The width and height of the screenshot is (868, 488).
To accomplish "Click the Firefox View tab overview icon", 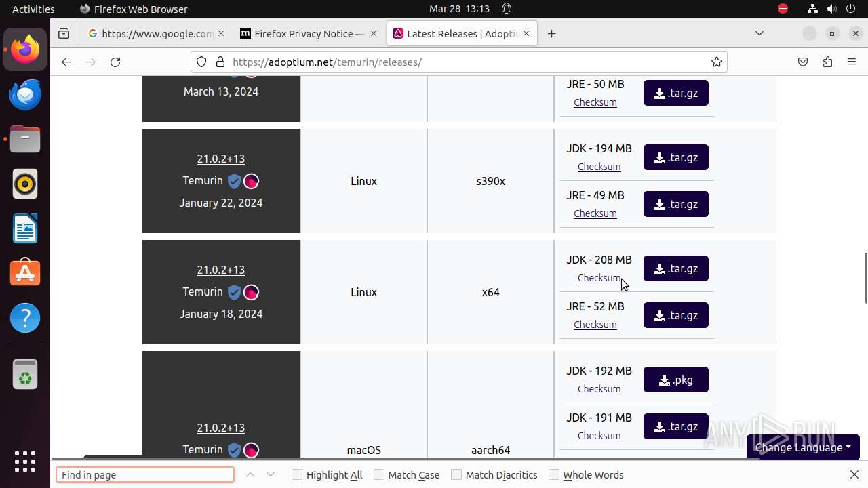I will tap(64, 33).
